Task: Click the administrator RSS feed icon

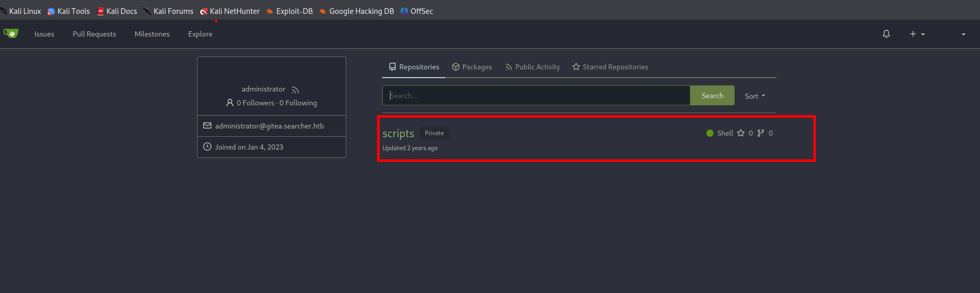Action: [295, 90]
